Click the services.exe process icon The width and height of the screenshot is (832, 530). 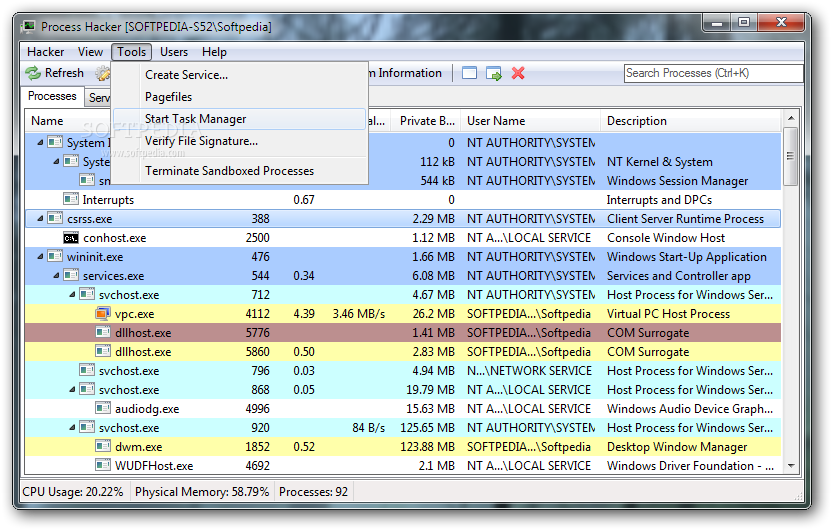tap(71, 275)
